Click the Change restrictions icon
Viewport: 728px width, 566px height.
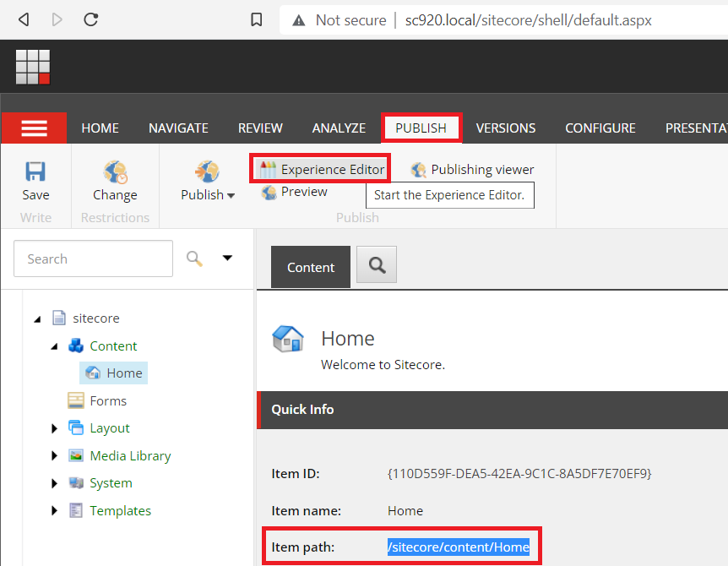coord(115,173)
